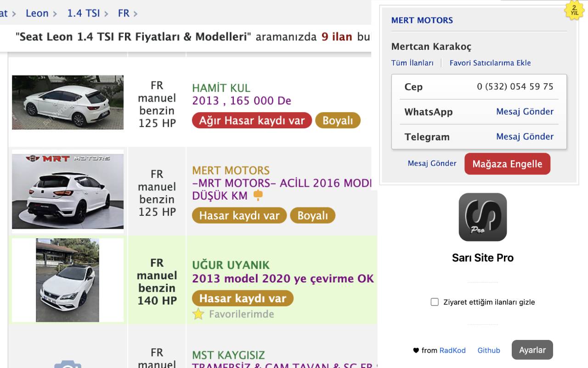Viewport: 588px width, 368px height.
Task: Click the Mağaza Engelle button
Action: [x=507, y=164]
